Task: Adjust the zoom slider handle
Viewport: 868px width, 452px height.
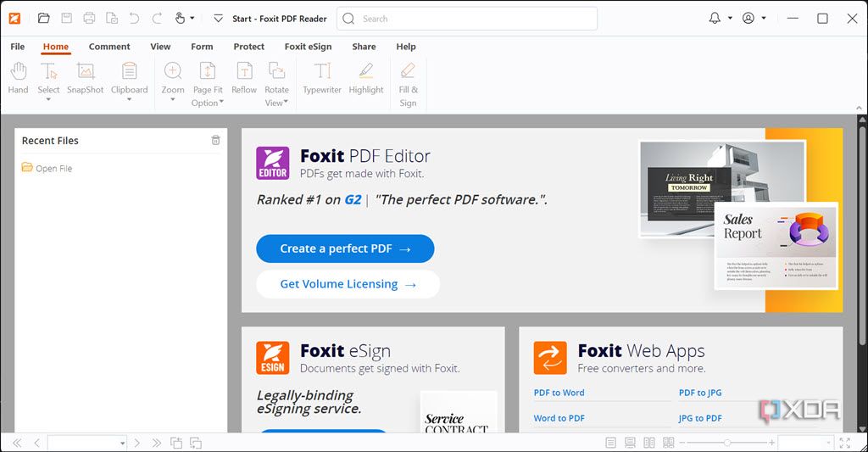Action: coord(726,443)
